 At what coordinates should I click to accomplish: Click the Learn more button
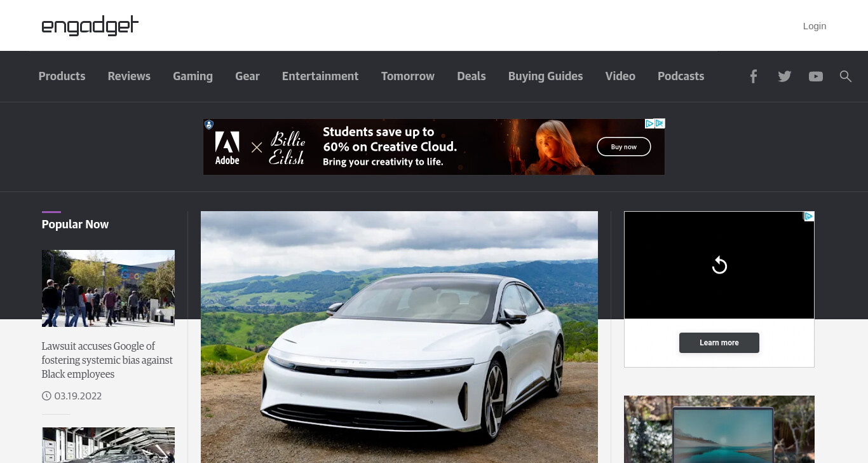719,343
